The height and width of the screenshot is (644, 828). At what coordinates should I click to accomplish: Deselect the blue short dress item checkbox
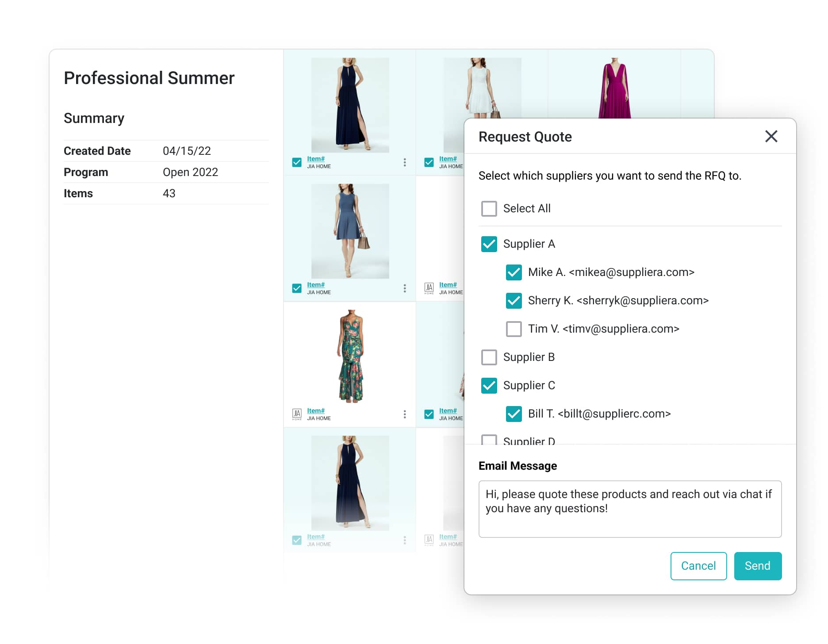pos(297,288)
